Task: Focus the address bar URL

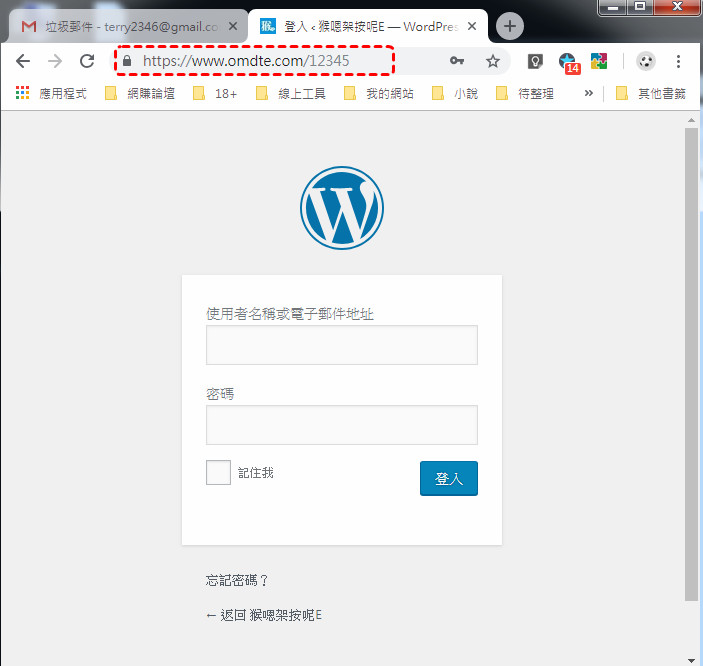Action: click(246, 61)
